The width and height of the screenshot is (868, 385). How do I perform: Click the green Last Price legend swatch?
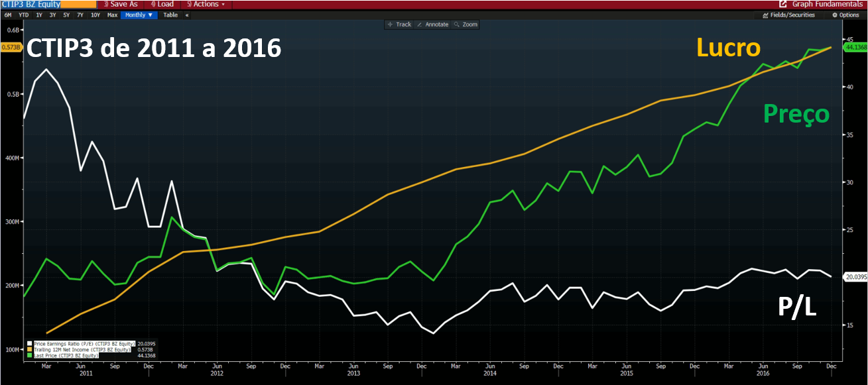pos(29,356)
